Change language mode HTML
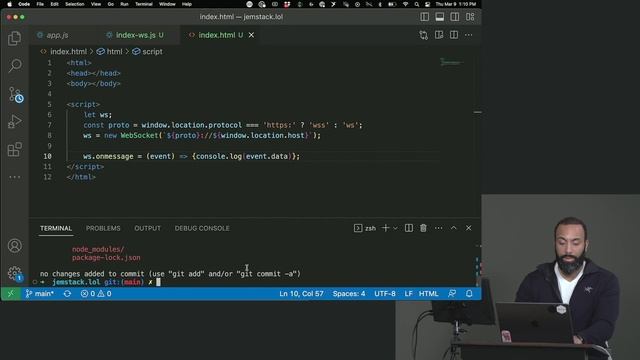640x360 pixels. pyautogui.click(x=429, y=293)
